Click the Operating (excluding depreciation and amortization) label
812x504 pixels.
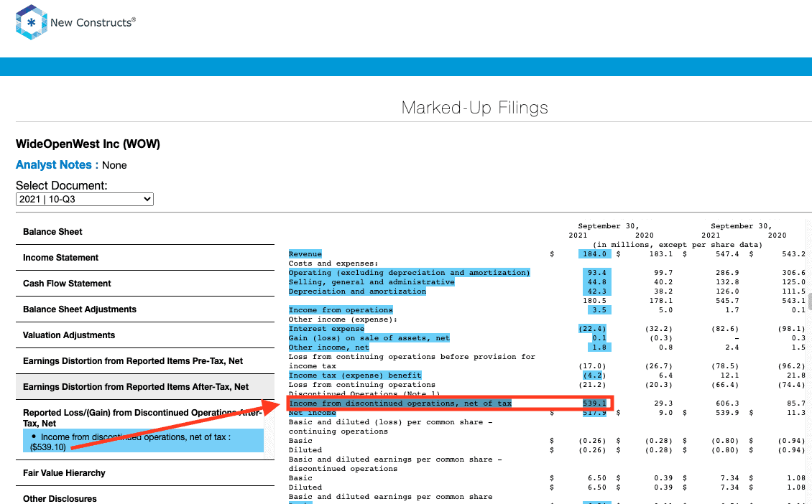tap(409, 273)
